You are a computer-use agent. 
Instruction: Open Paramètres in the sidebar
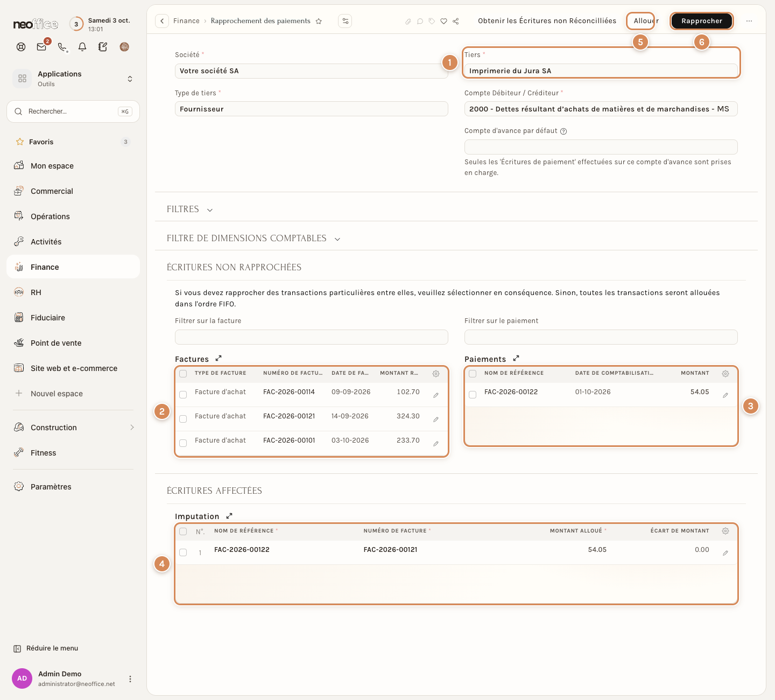coord(73,487)
